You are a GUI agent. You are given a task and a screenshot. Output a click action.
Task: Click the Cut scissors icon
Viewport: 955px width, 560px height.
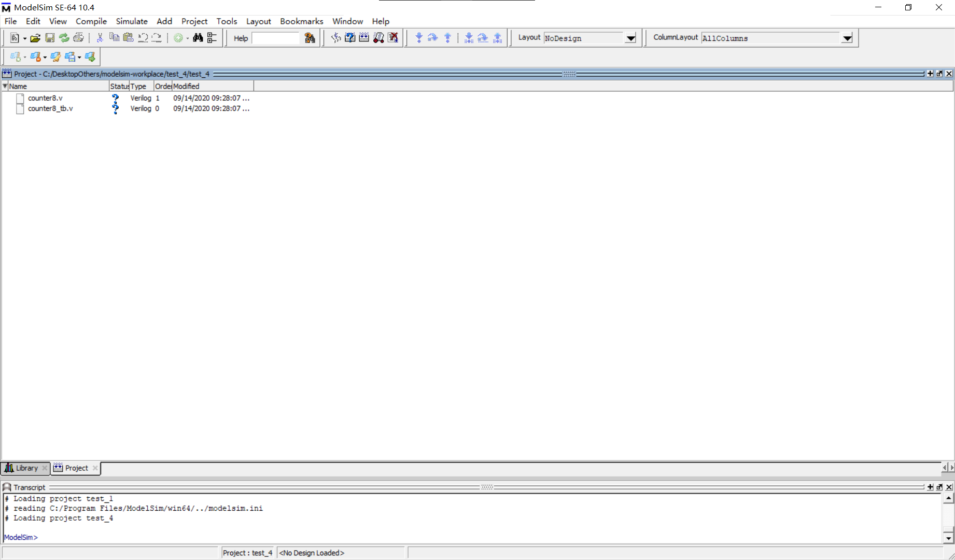coord(100,38)
